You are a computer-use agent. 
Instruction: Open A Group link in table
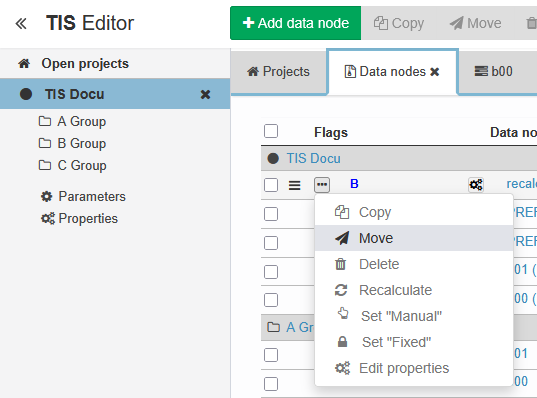coord(300,327)
